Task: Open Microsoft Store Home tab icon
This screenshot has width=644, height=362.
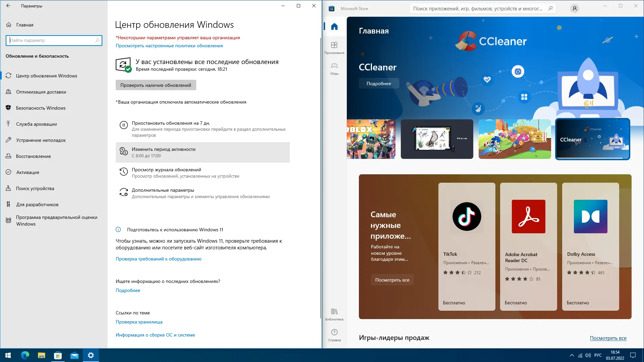Action: point(334,27)
